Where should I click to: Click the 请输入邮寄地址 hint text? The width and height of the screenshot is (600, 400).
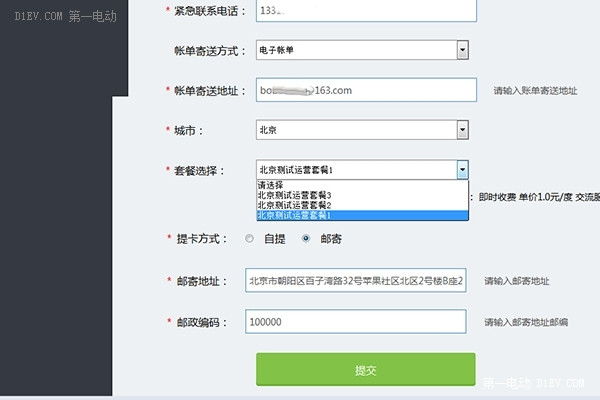click(x=517, y=281)
